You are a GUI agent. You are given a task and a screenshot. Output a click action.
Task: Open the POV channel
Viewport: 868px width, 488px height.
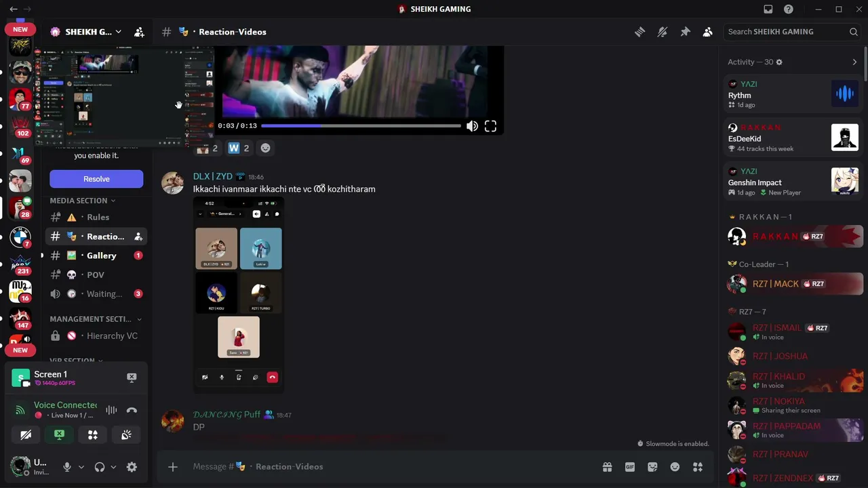click(x=95, y=274)
